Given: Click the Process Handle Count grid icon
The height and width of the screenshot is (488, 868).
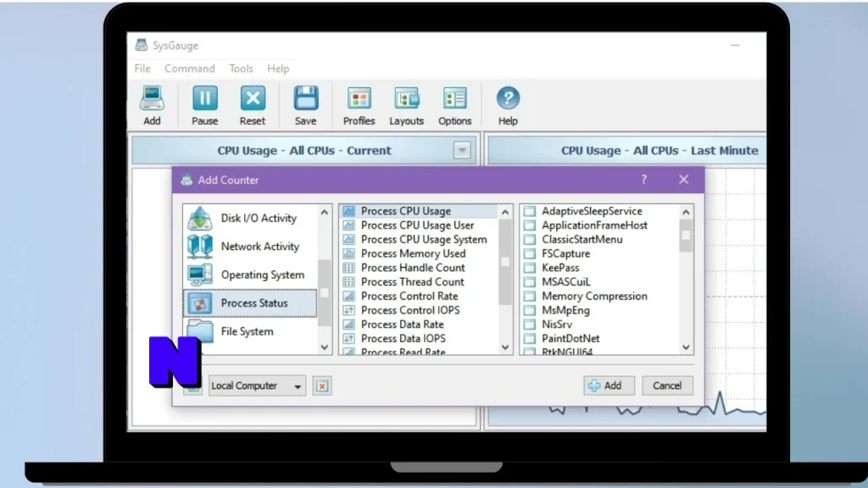Looking at the screenshot, I should 348,268.
